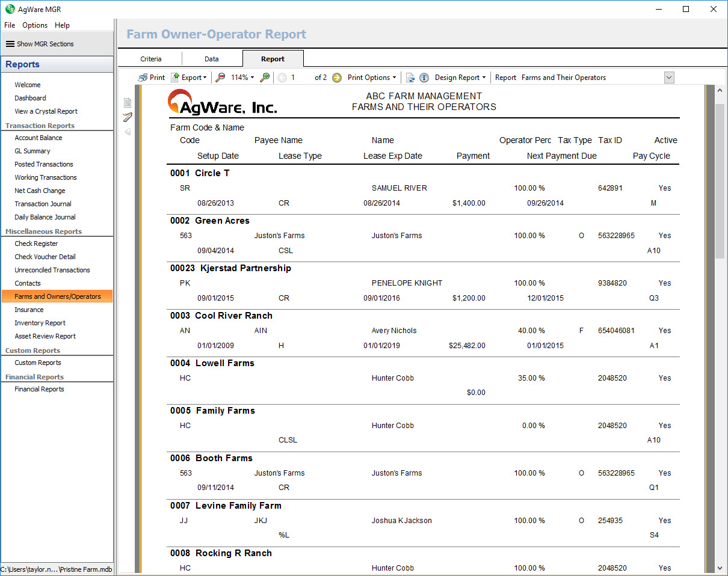
Task: Expand the 114% zoom level dropdown
Action: coord(243,78)
